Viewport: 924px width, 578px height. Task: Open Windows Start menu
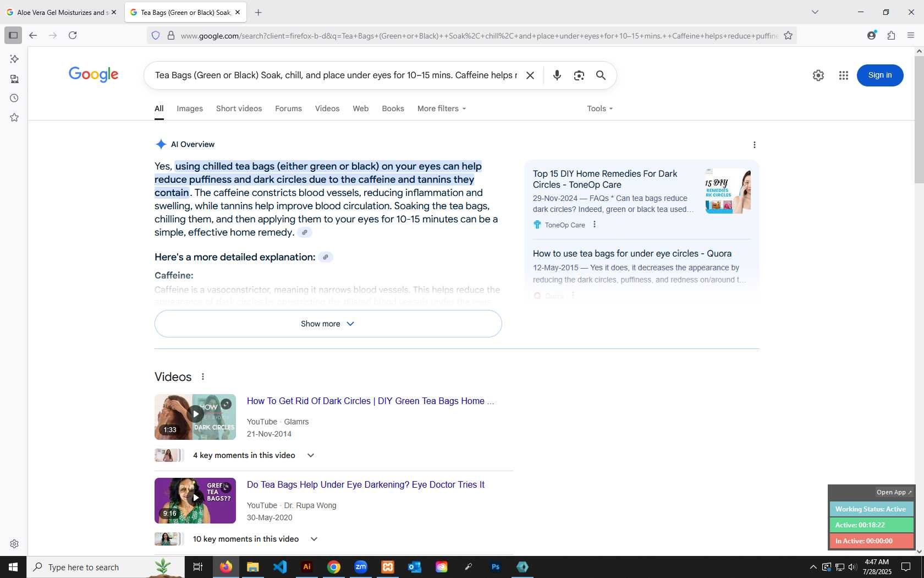click(x=13, y=567)
